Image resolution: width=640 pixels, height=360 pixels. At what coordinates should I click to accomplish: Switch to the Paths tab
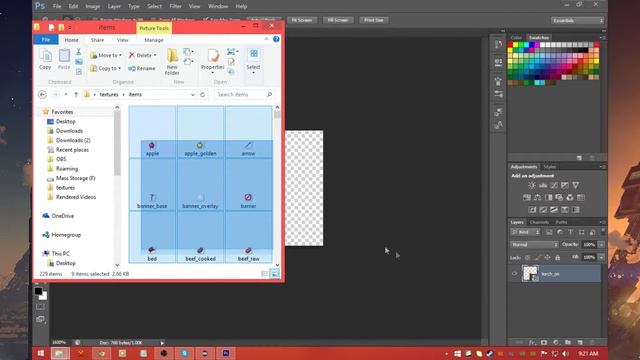pyautogui.click(x=561, y=222)
